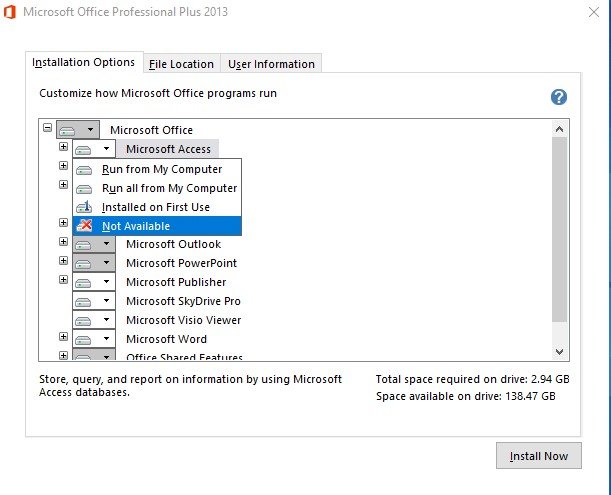Click the scrollbar down arrow
The height and width of the screenshot is (495, 611).
[560, 352]
